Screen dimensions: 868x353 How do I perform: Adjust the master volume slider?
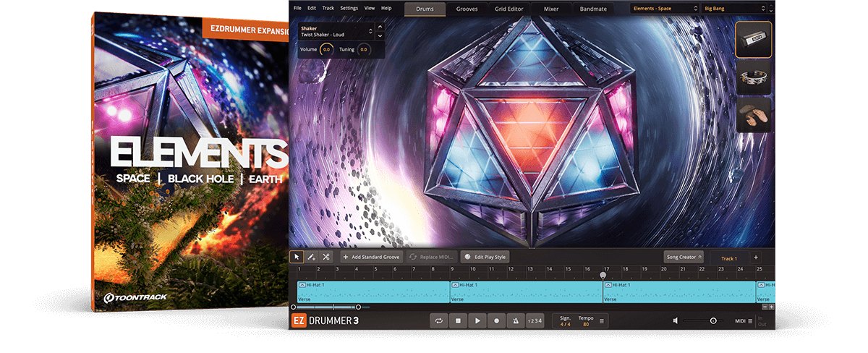712,320
